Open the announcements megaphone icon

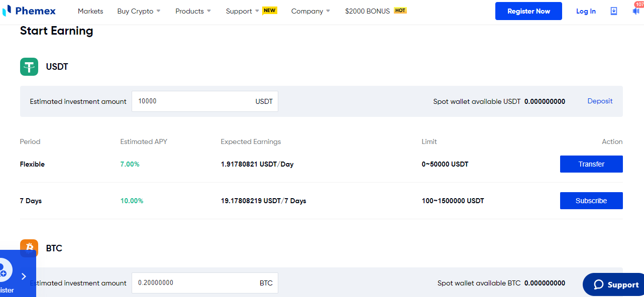[636, 11]
